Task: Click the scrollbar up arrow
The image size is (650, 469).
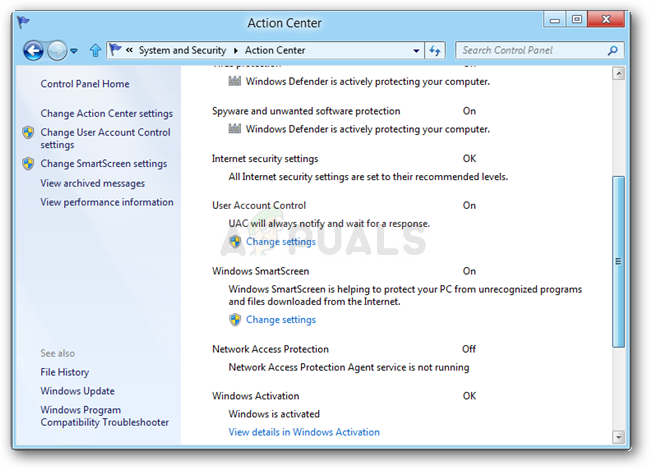Action: pos(618,74)
